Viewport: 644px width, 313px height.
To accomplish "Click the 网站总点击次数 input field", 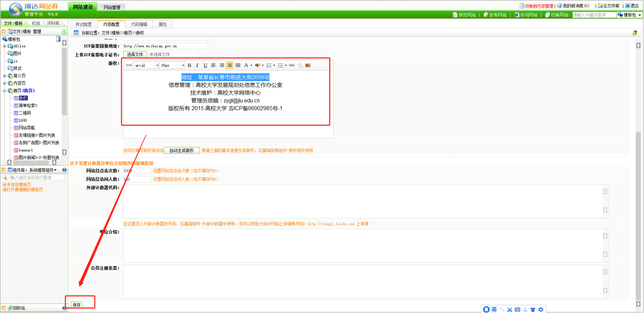I will click(137, 171).
